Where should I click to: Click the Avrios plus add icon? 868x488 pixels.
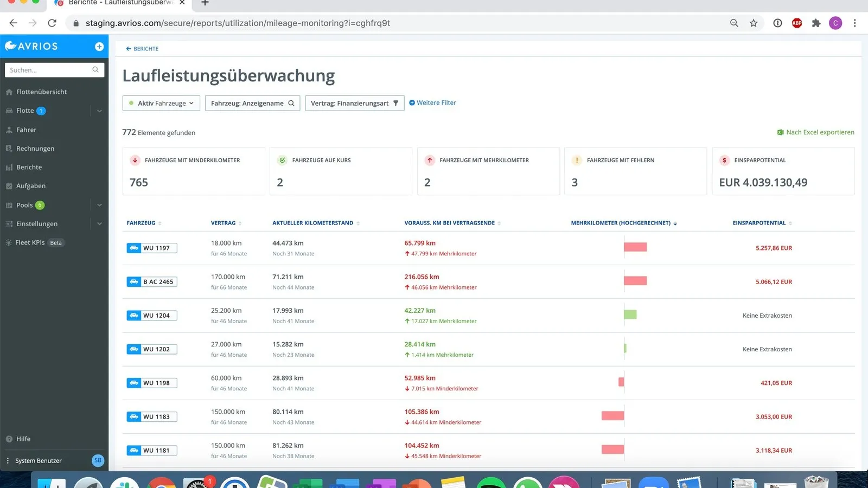(x=99, y=47)
